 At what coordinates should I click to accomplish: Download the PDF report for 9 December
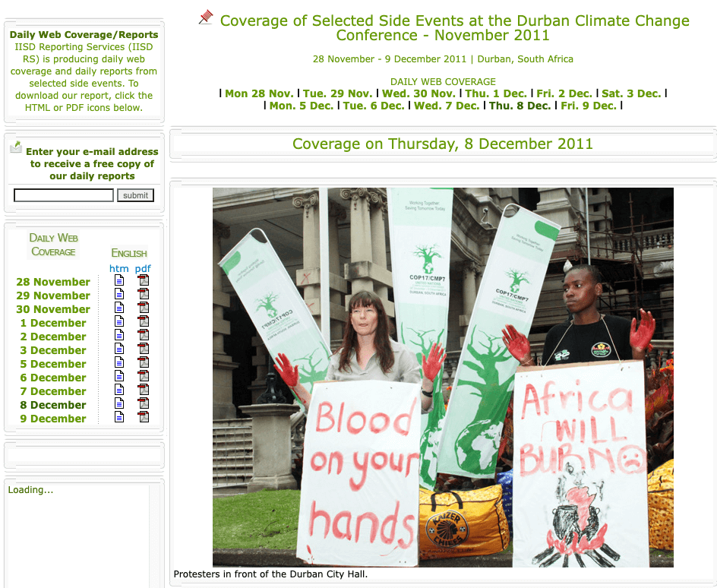point(143,417)
